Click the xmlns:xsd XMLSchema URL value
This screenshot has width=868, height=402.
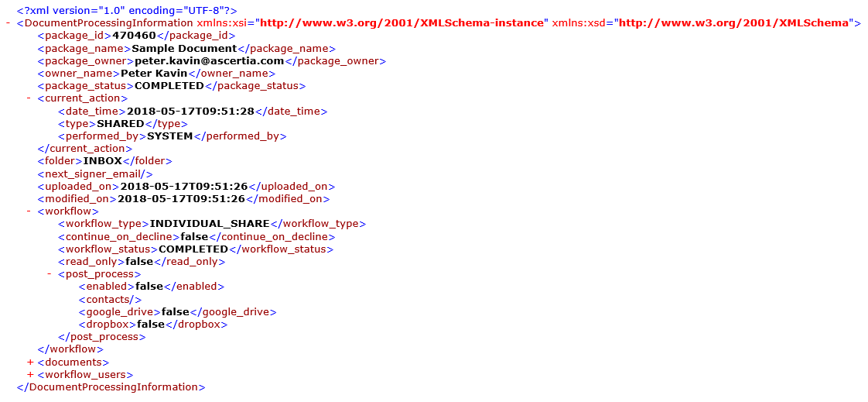point(734,23)
